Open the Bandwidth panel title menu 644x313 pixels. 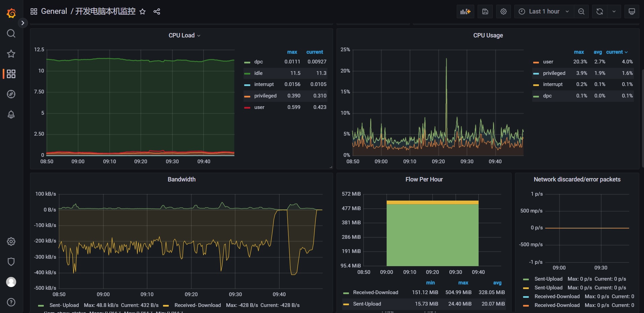182,179
